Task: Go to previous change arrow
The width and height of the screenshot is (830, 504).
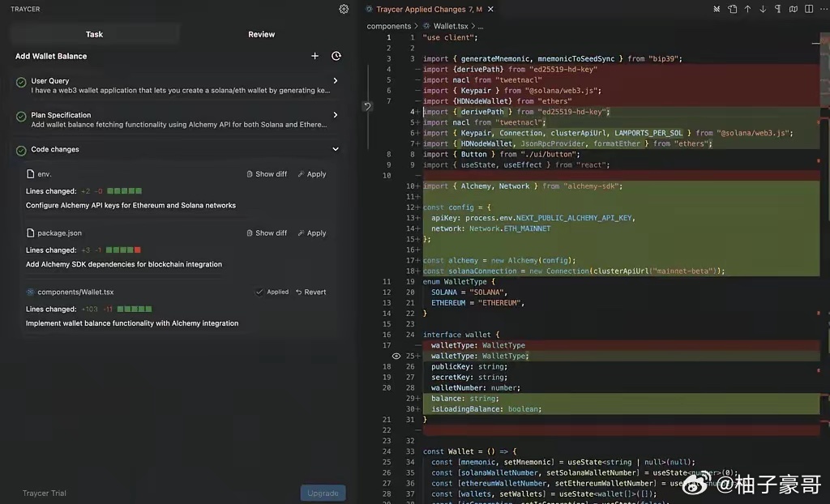Action: click(x=747, y=9)
